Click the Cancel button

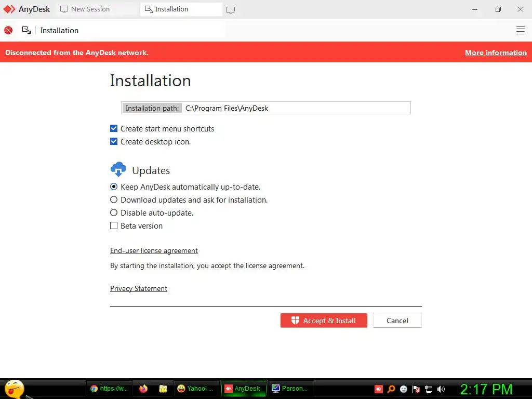click(397, 320)
